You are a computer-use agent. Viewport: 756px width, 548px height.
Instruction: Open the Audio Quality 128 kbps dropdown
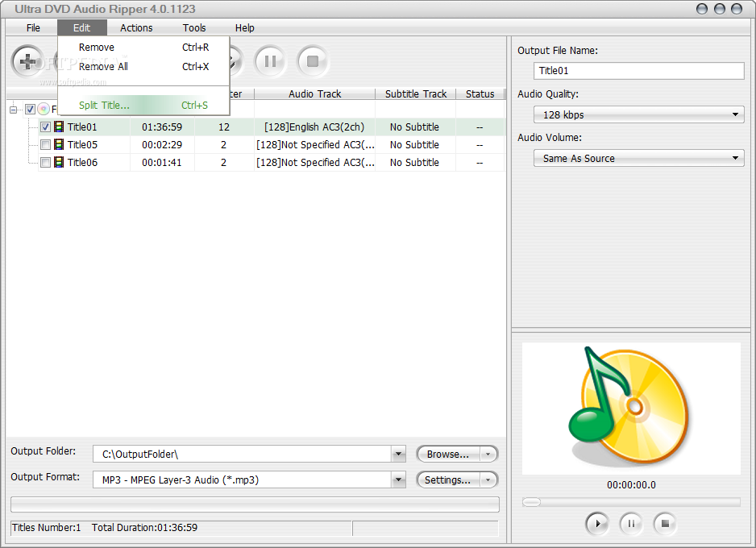coord(639,114)
